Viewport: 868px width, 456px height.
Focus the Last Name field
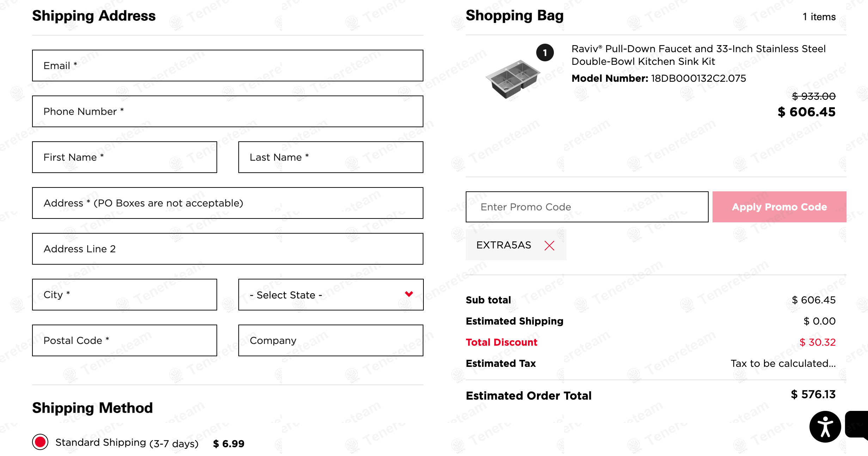(330, 157)
